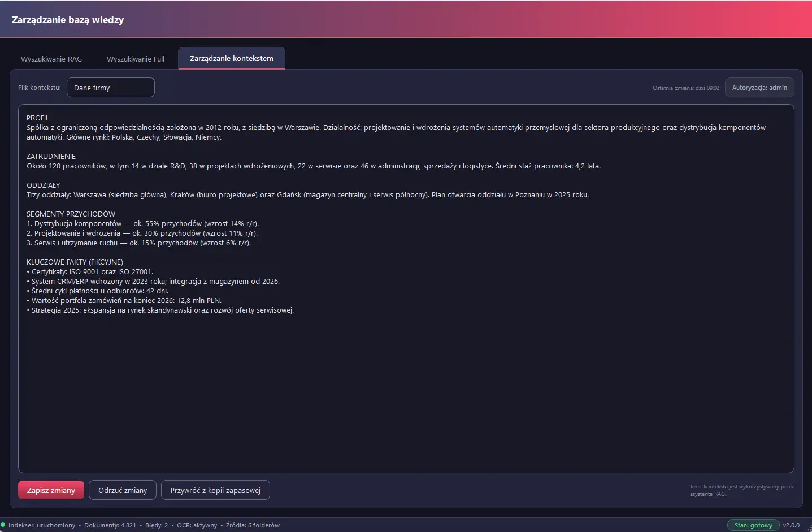Click the Stan: gotowy status badge
Viewport: 812px width, 532px height.
753,525
